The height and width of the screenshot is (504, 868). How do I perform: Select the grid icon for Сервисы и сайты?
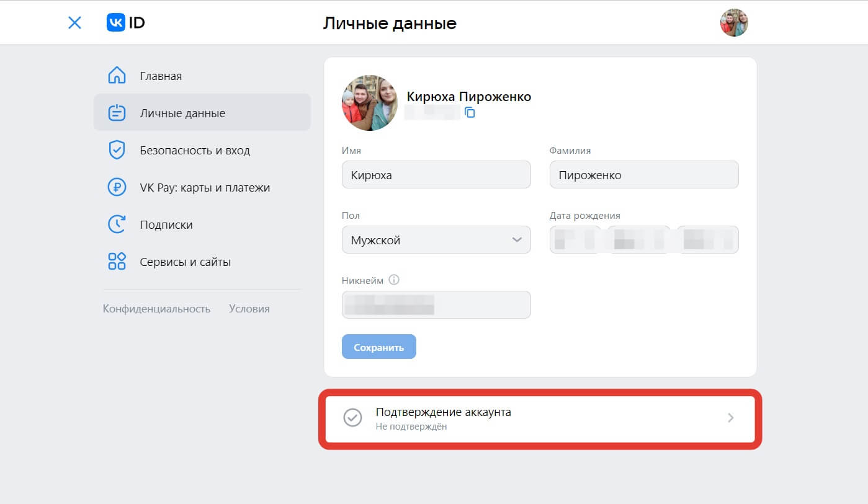[x=117, y=261]
